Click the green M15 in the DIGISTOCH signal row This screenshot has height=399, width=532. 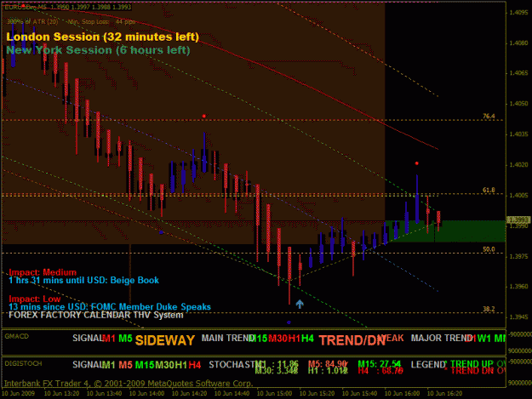coord(145,365)
